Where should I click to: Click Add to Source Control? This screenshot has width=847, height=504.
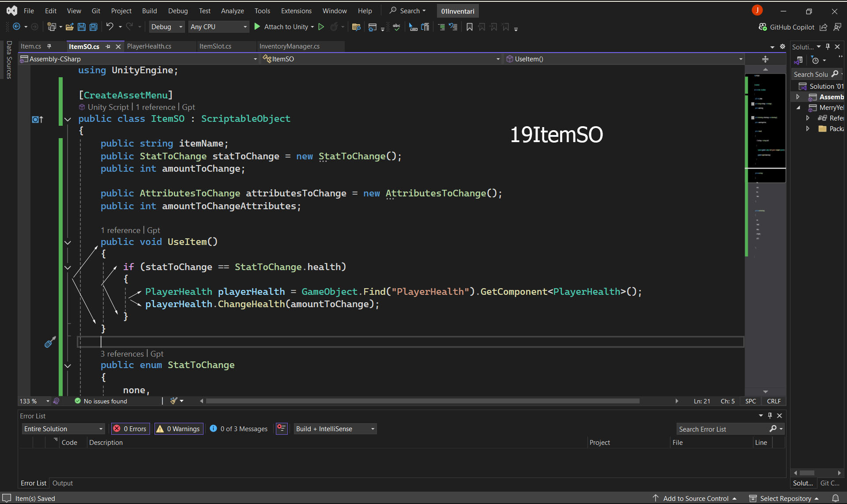point(695,498)
